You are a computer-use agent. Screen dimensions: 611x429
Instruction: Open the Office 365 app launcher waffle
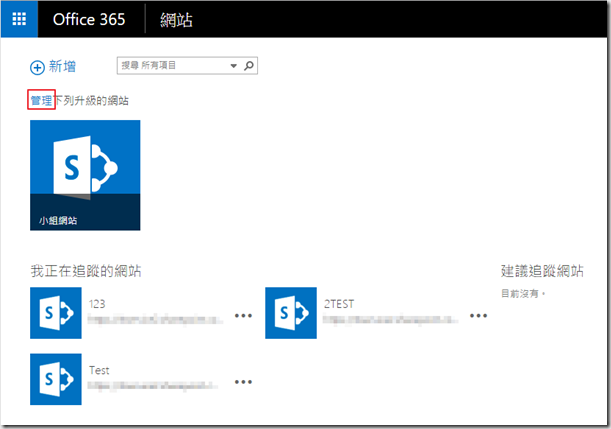click(20, 20)
